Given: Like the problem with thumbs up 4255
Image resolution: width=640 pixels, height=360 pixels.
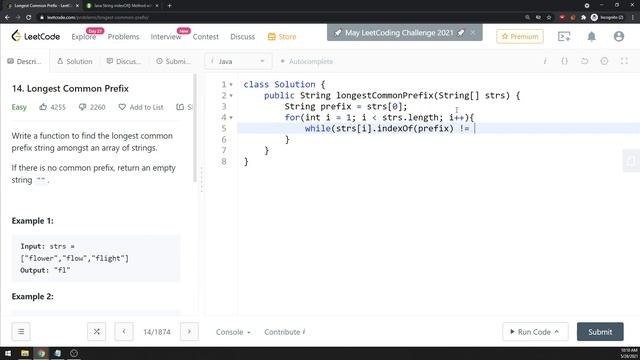Looking at the screenshot, I should (52, 107).
